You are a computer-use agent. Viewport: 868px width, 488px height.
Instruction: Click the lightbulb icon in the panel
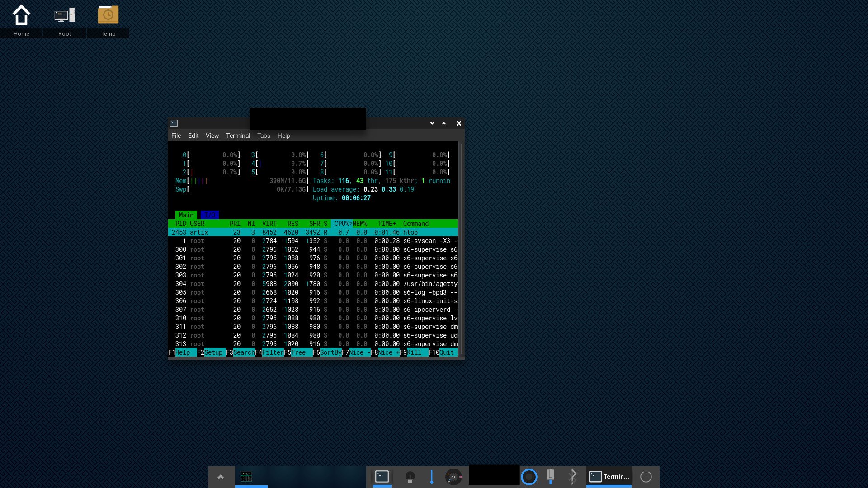pos(410,477)
